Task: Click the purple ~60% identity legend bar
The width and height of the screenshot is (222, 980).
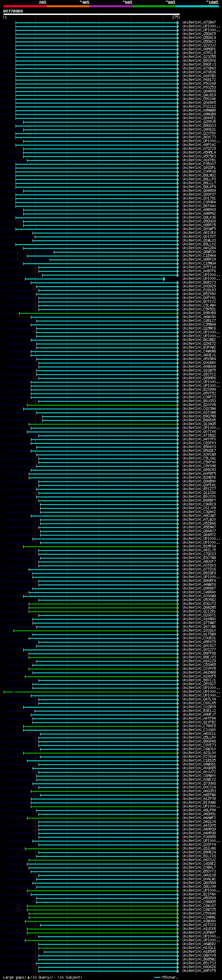Action: [x=111, y=6]
